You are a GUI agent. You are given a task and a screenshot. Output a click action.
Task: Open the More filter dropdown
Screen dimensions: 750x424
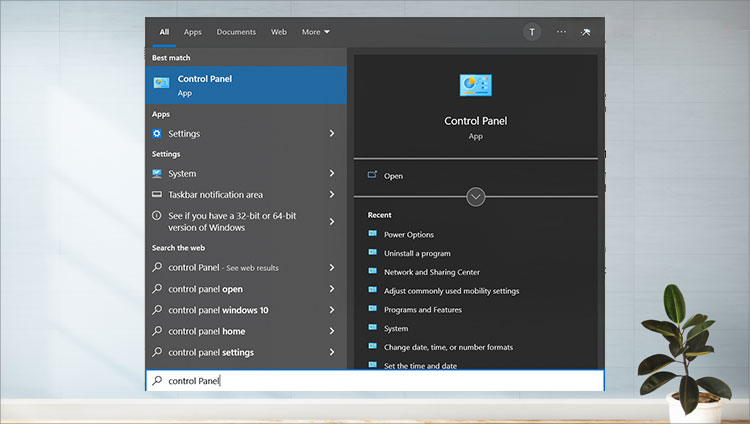click(316, 32)
